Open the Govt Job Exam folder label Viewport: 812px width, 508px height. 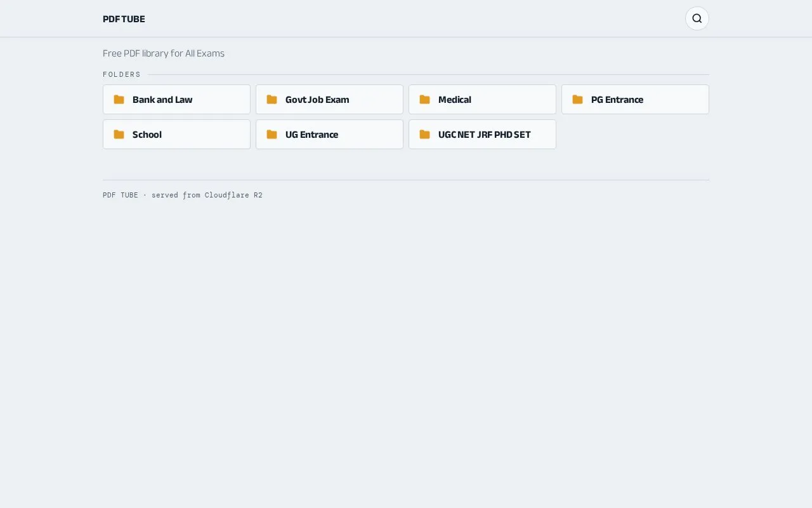tap(317, 100)
